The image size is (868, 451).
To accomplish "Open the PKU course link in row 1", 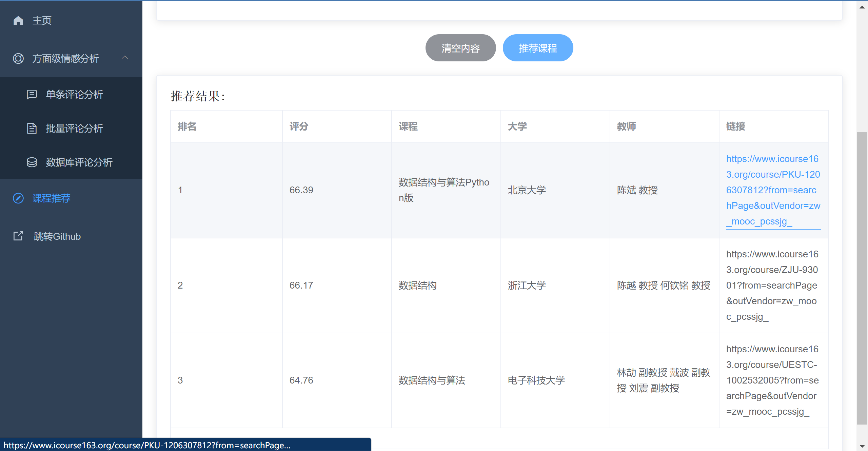I will click(773, 190).
